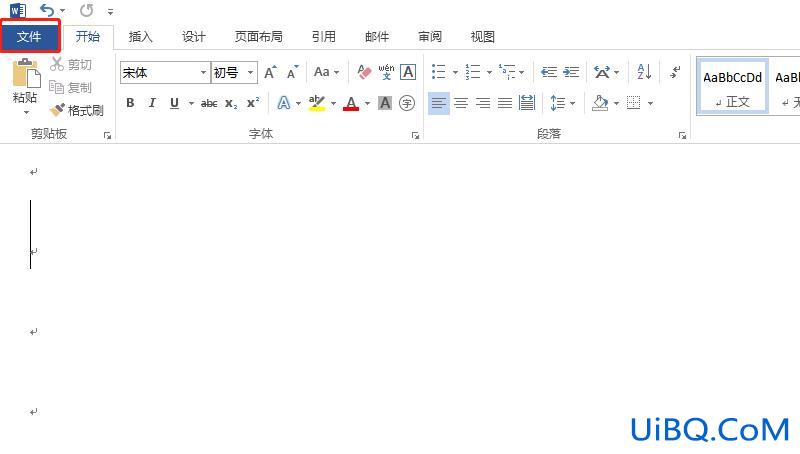The image size is (800, 454).
Task: Open the font size dropdown arrow
Action: pos(251,72)
